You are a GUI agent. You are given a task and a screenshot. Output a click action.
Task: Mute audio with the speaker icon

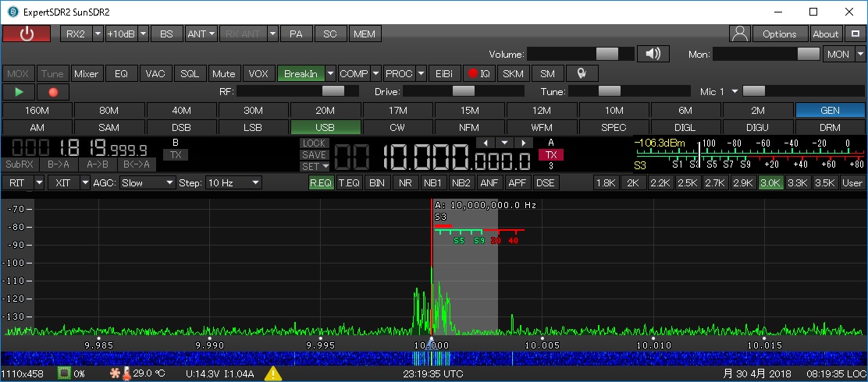[x=653, y=54]
